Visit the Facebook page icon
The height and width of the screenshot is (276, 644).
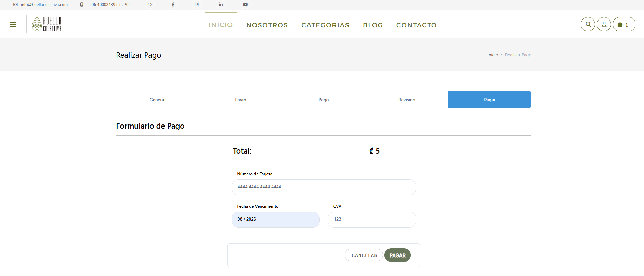(x=173, y=5)
